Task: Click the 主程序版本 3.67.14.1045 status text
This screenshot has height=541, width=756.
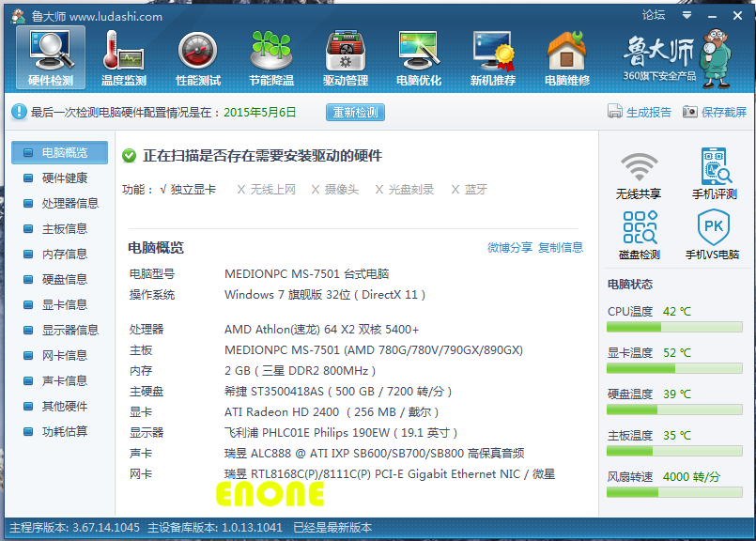Action: [75, 528]
